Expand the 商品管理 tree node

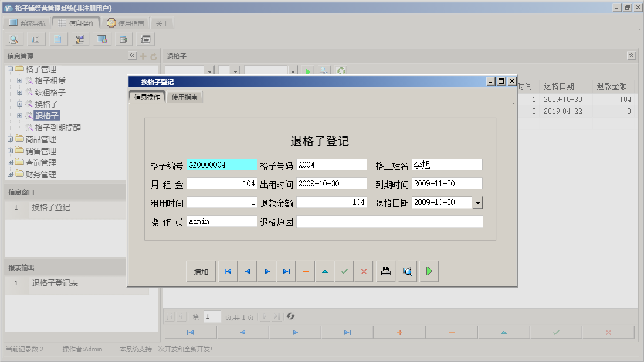click(11, 139)
